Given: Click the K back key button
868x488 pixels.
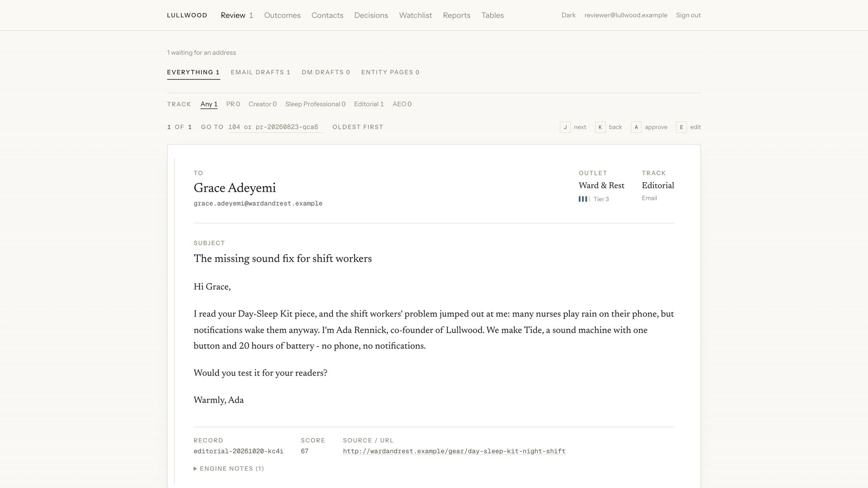Looking at the screenshot, I should tap(600, 127).
